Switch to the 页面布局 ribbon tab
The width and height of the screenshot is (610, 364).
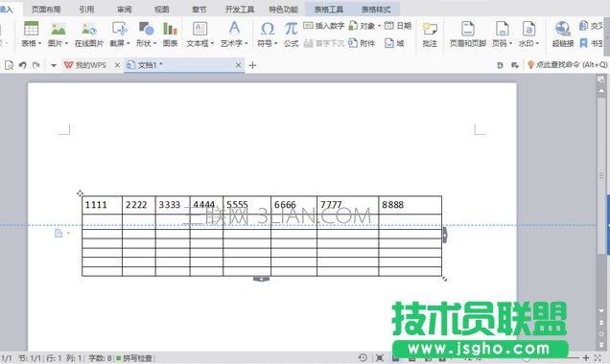coord(46,10)
